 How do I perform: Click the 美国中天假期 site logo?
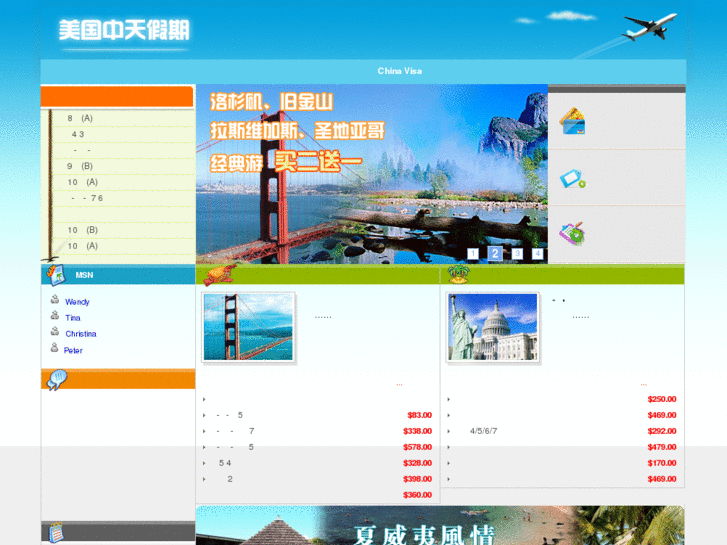pos(124,31)
